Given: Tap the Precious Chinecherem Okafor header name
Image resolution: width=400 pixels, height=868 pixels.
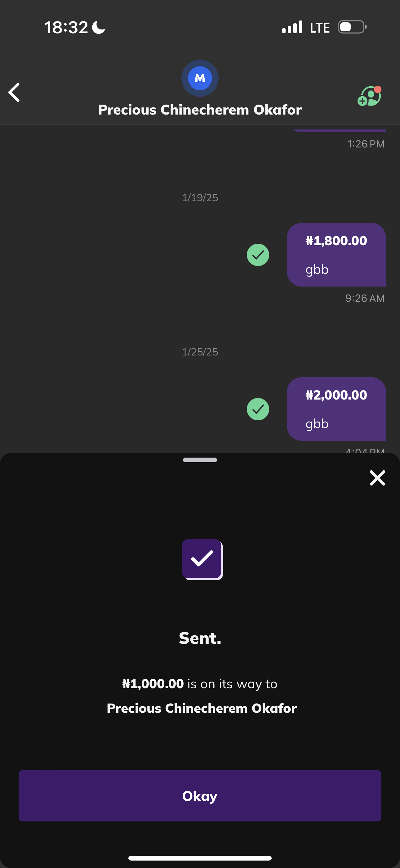Looking at the screenshot, I should [200, 110].
